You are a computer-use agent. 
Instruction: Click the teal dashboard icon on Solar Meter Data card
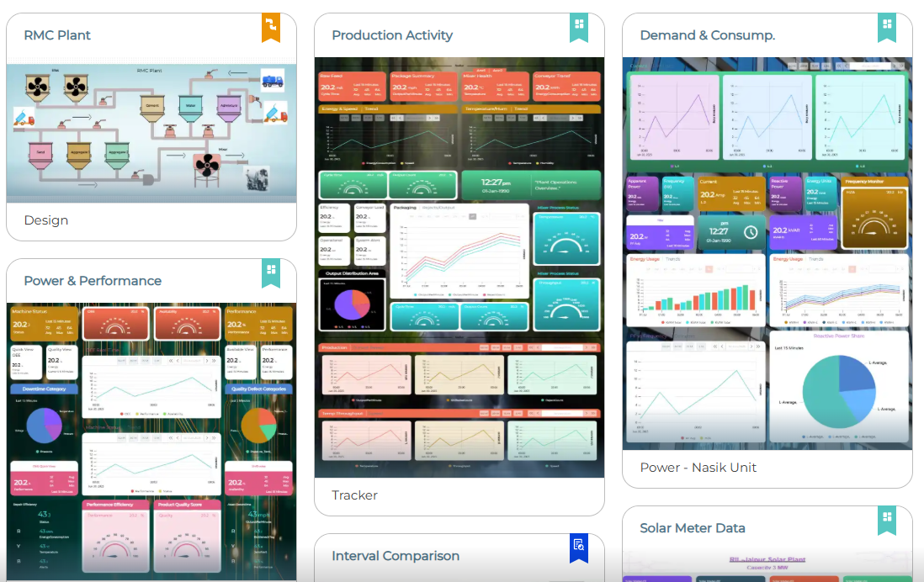(886, 519)
